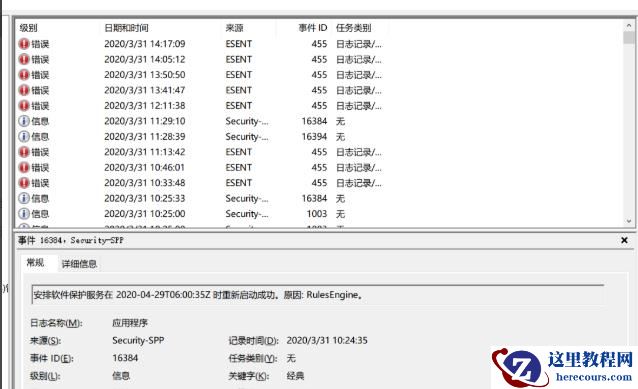Viewport: 638px width, 389px height.
Task: Click error icon for 13:50:50 event
Action: pyautogui.click(x=24, y=75)
